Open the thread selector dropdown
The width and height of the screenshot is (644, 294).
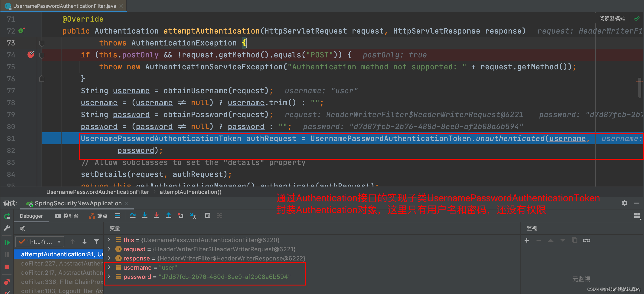[40, 241]
